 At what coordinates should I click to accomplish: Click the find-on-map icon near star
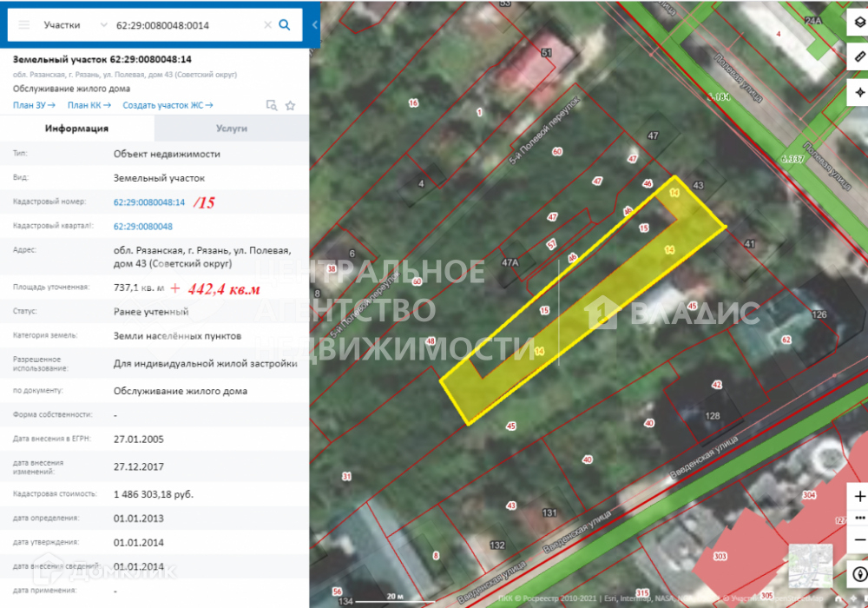click(x=271, y=105)
